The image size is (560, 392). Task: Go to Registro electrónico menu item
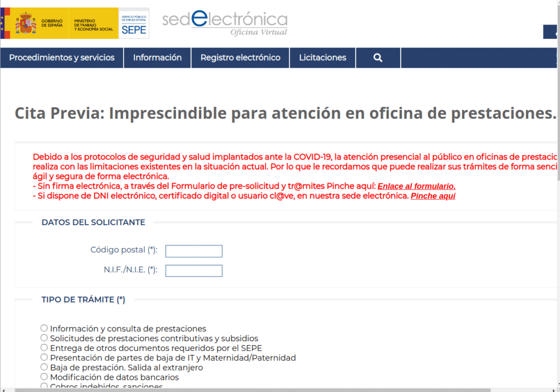pos(241,57)
